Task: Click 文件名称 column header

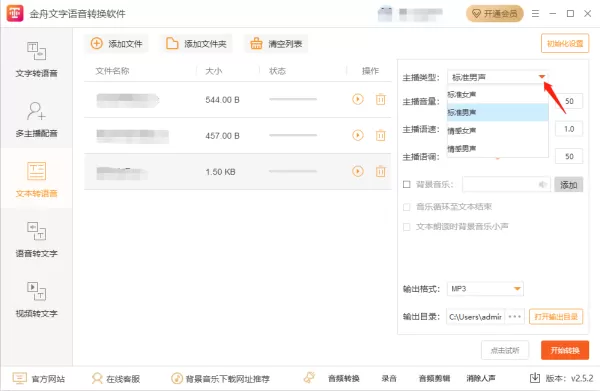Action: tap(112, 71)
